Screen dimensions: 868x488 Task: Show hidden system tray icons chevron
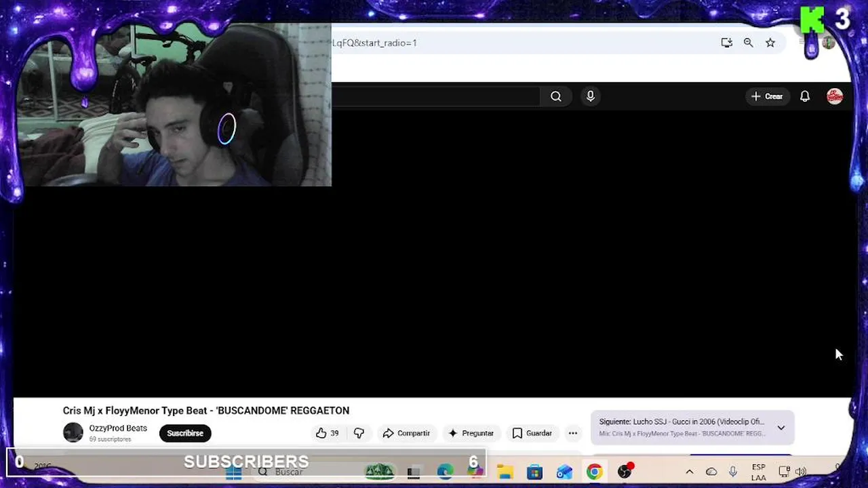[690, 472]
